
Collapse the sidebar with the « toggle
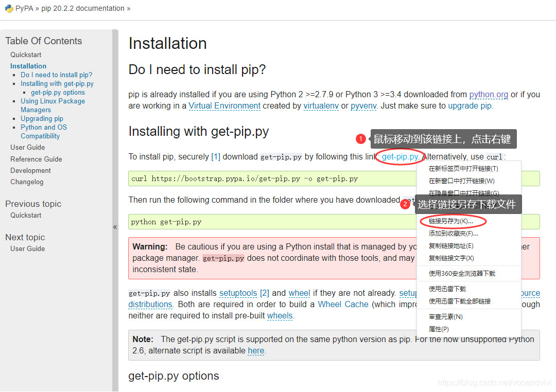click(x=115, y=227)
